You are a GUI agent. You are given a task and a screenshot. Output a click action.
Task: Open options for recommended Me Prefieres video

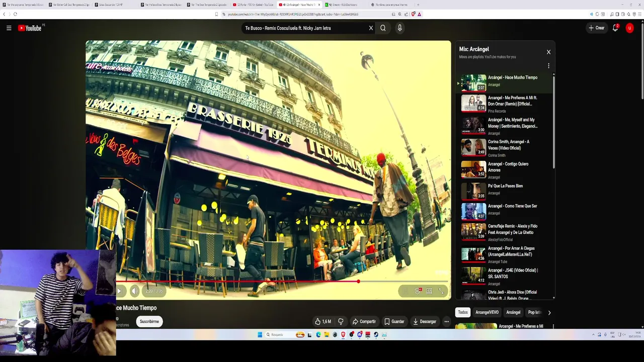point(553,326)
